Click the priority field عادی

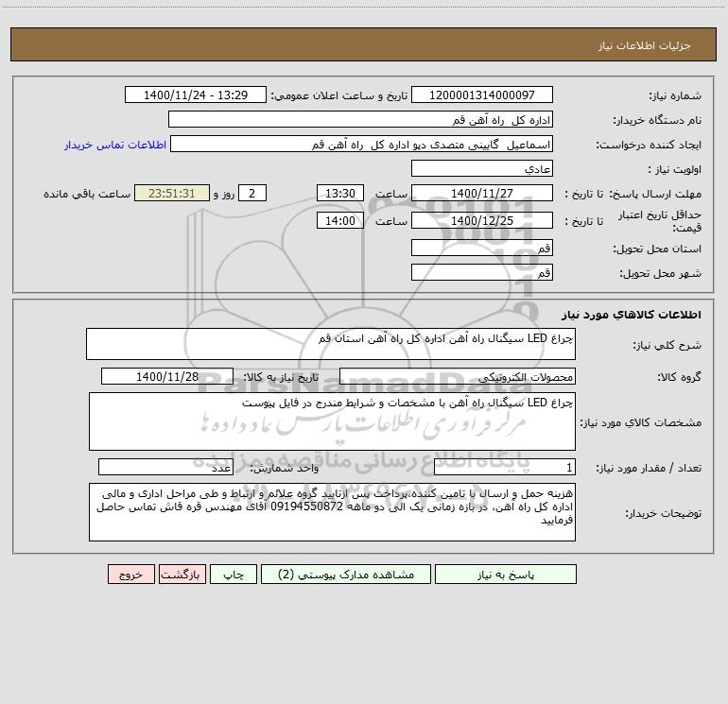(x=482, y=169)
